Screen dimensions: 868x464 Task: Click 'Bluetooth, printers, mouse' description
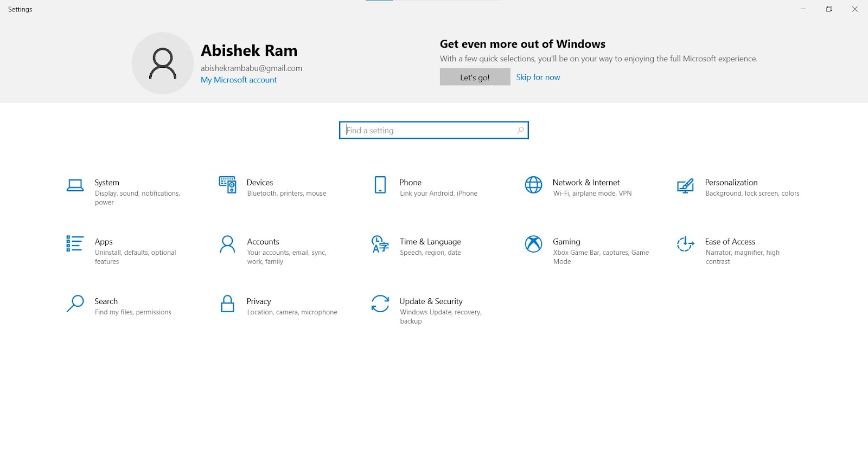[x=286, y=194]
